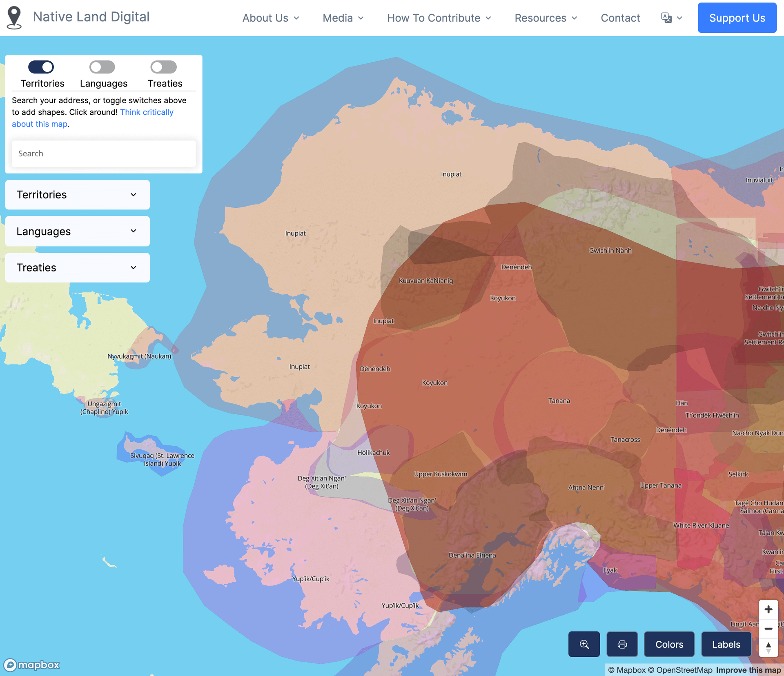Image resolution: width=784 pixels, height=676 pixels.
Task: Click the address Search input field
Action: coord(104,153)
